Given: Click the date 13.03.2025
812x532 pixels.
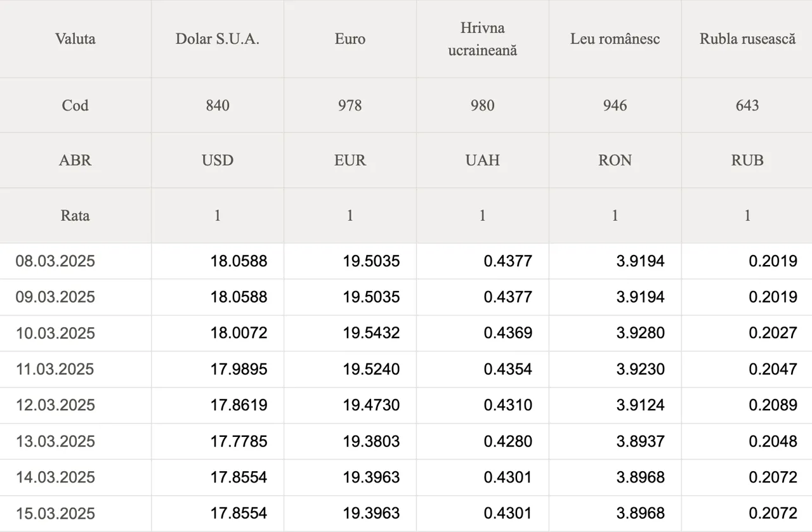Looking at the screenshot, I should click(55, 441).
